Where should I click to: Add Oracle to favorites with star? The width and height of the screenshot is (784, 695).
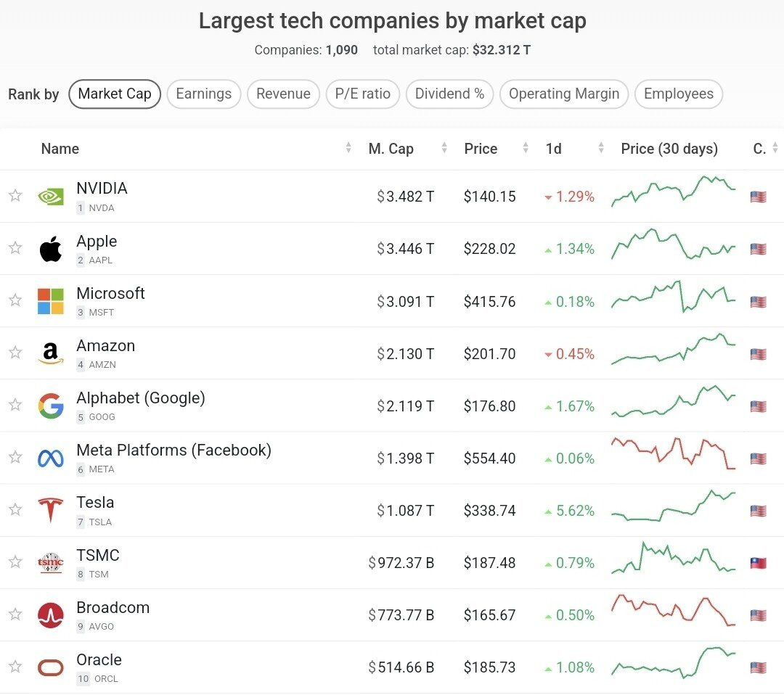point(15,667)
